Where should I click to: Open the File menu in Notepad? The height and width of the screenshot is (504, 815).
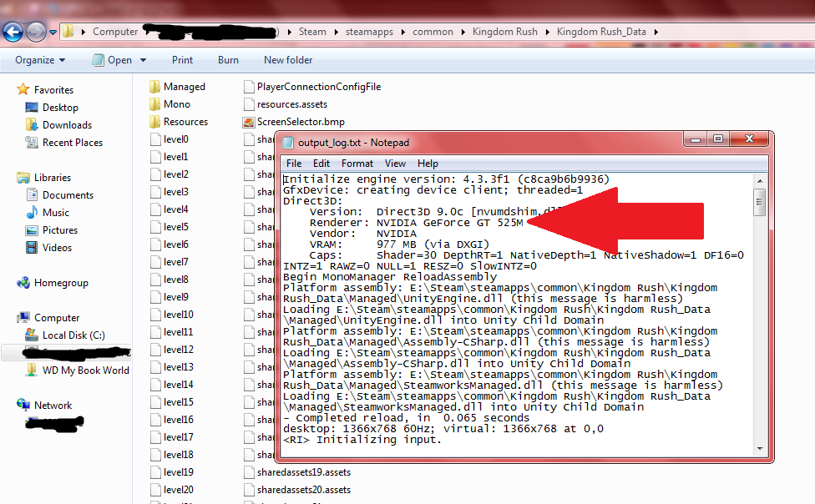(x=294, y=164)
